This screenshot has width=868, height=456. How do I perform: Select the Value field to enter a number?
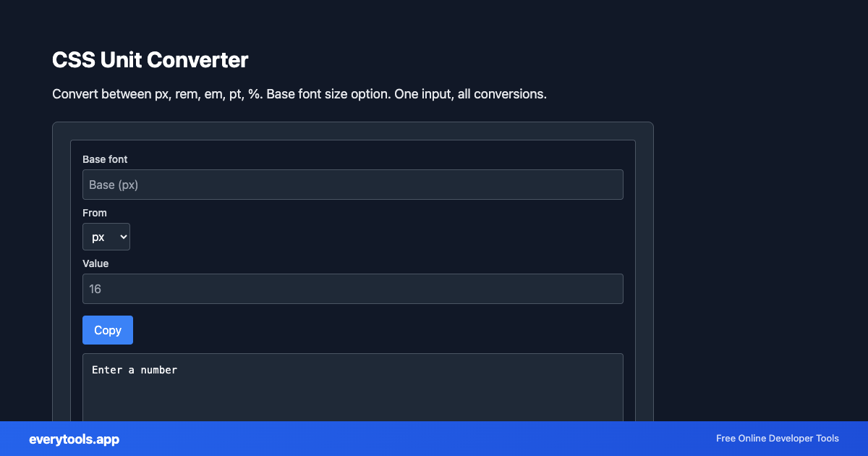click(x=353, y=288)
